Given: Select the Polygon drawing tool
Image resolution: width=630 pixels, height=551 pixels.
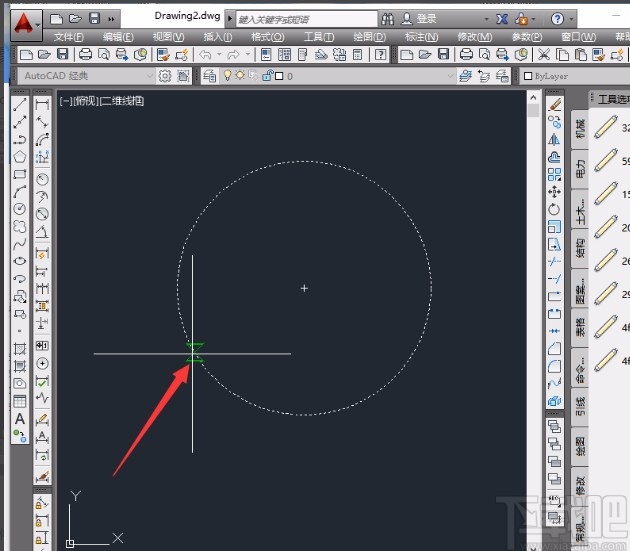Looking at the screenshot, I should pos(20,157).
